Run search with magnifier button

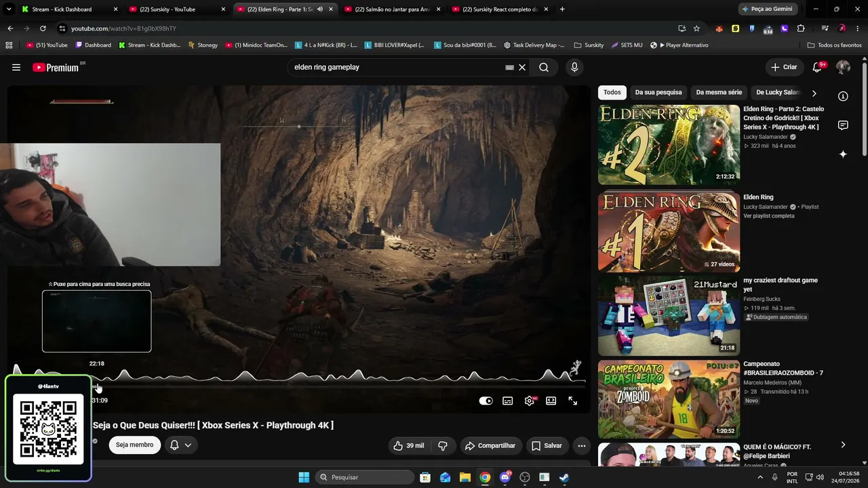click(544, 67)
